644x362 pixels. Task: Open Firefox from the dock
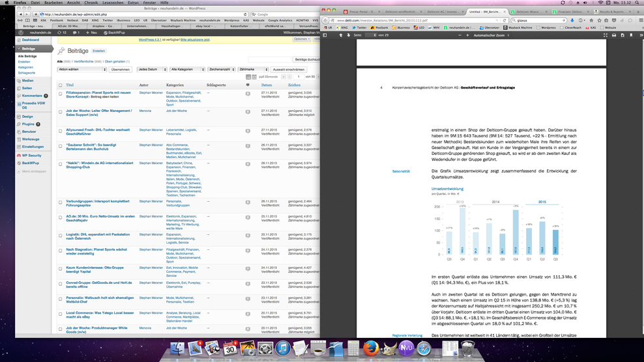370,348
